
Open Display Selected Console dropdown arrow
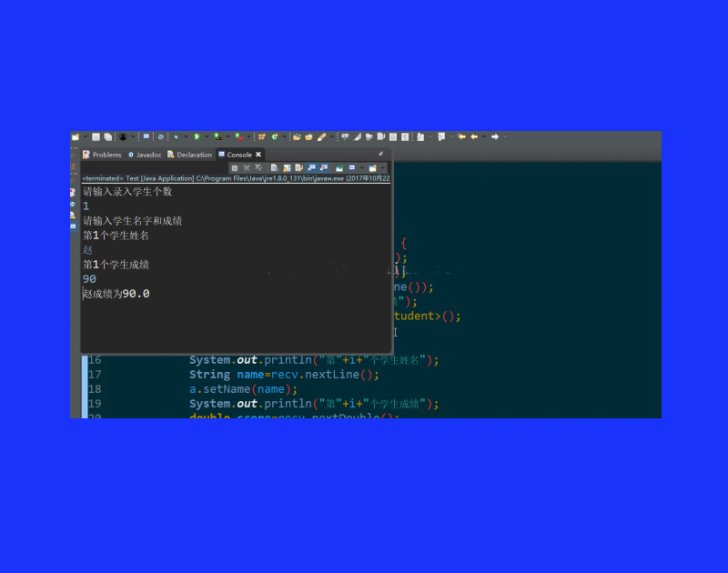pyautogui.click(x=361, y=168)
